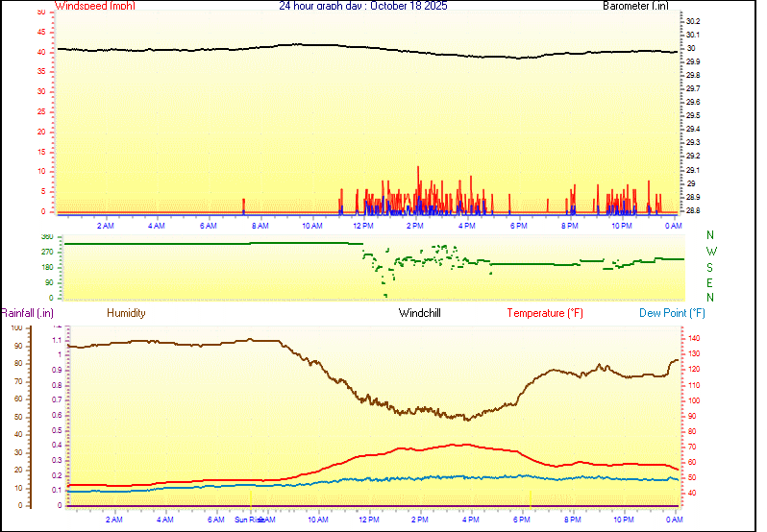Click the S wind direction compass letter
This screenshot has height=532, width=767.
(710, 267)
